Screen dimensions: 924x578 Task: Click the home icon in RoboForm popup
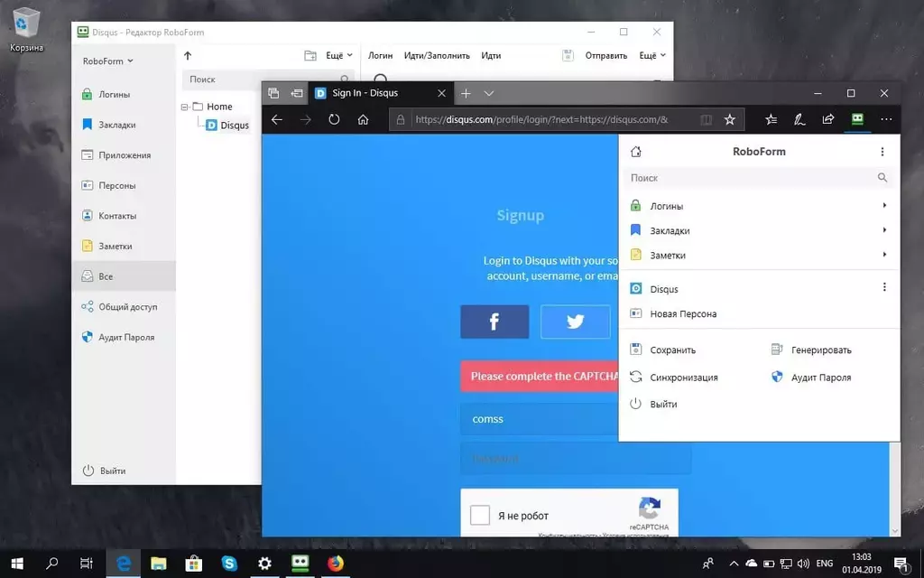pyautogui.click(x=636, y=152)
